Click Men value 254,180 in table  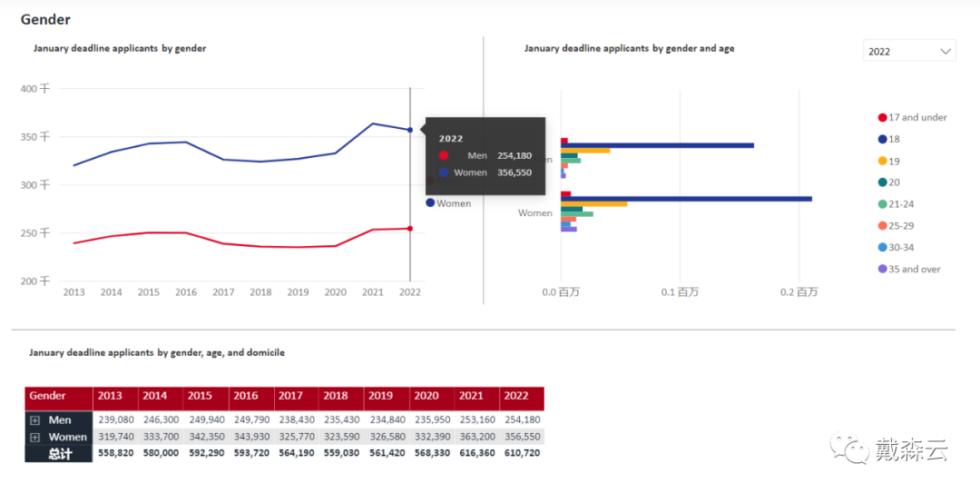[522, 419]
